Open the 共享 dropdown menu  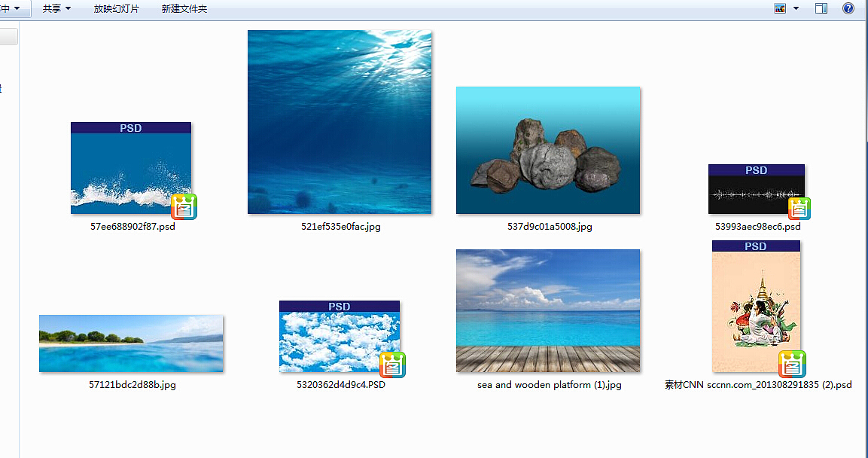[x=56, y=9]
